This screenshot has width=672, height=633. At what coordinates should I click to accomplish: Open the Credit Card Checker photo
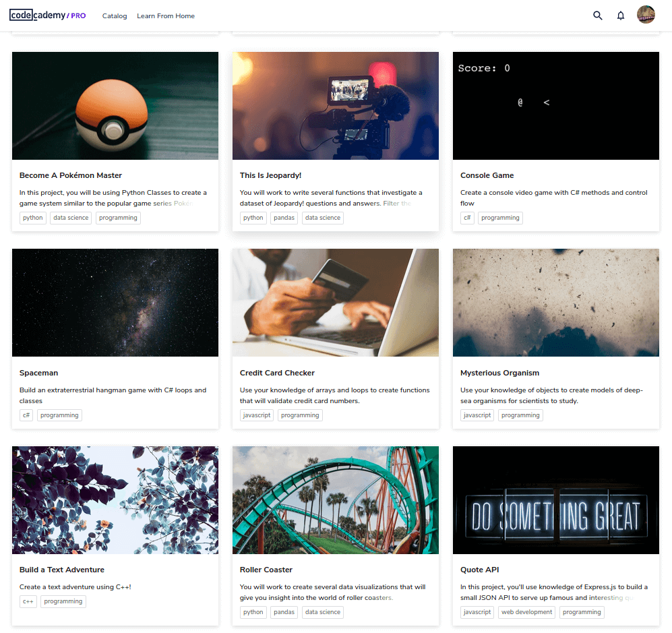click(336, 303)
